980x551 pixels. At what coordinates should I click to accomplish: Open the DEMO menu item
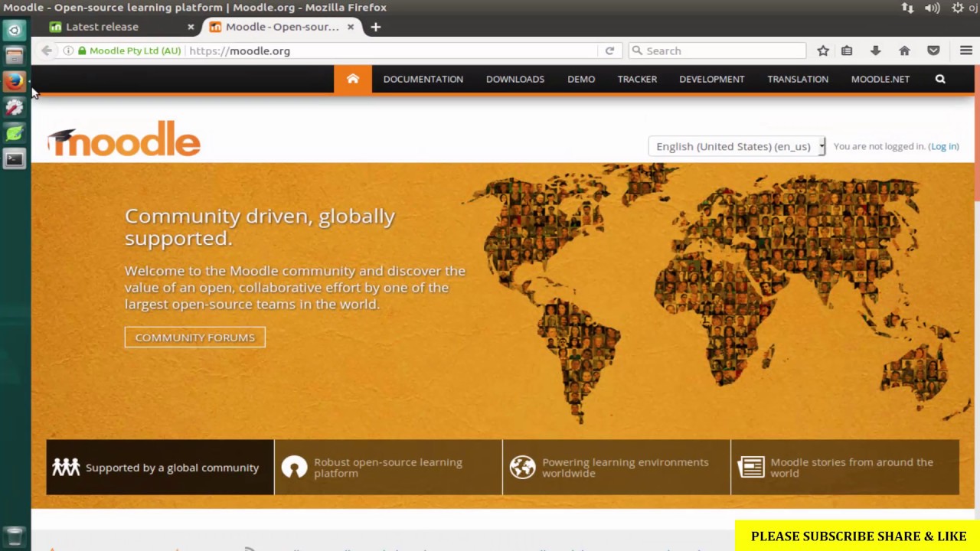point(581,79)
